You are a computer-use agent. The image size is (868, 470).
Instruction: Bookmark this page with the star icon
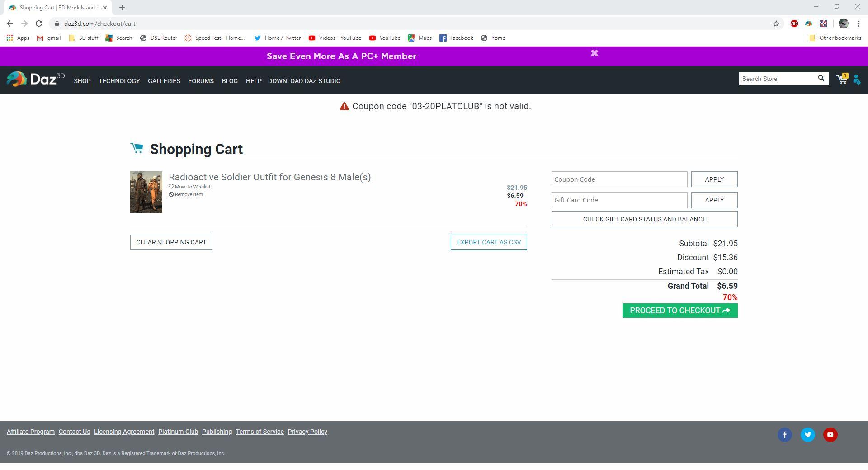pos(776,23)
